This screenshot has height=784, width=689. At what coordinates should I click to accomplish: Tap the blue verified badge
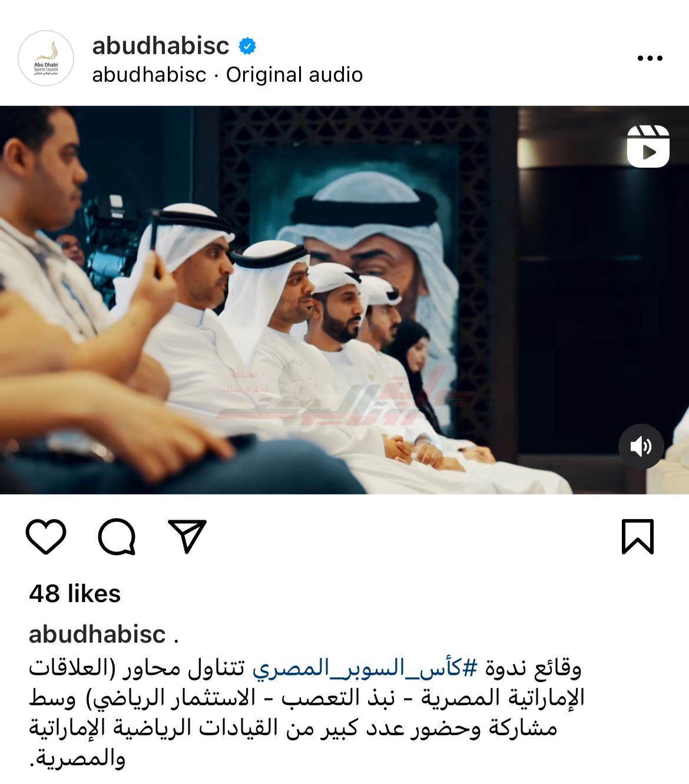point(247,45)
